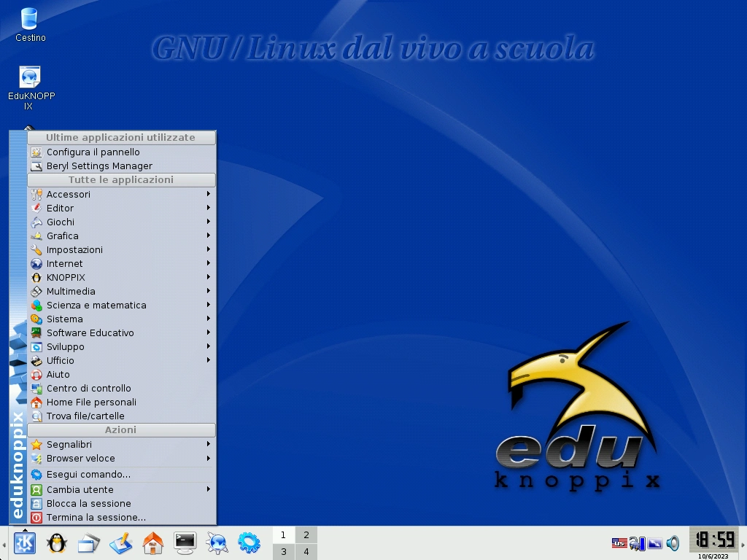Choose Termina la sessione from the menu
The image size is (747, 560).
[x=94, y=517]
